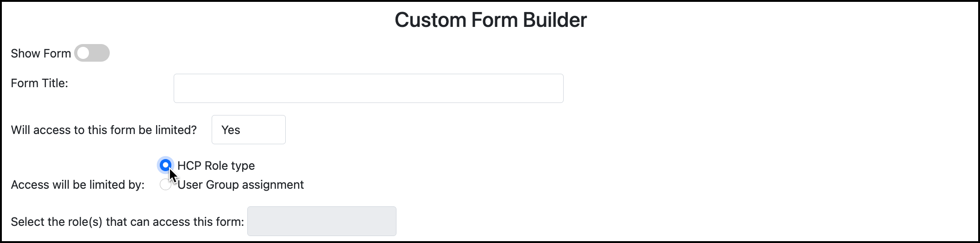Click "Will access to this form be limited?" label
The width and height of the screenshot is (980, 243).
click(x=104, y=130)
